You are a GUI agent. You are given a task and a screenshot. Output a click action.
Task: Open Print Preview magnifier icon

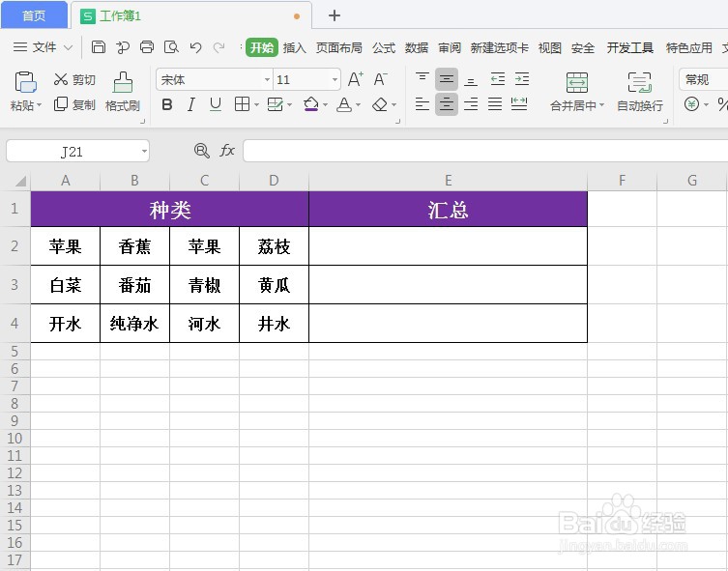pyautogui.click(x=171, y=46)
